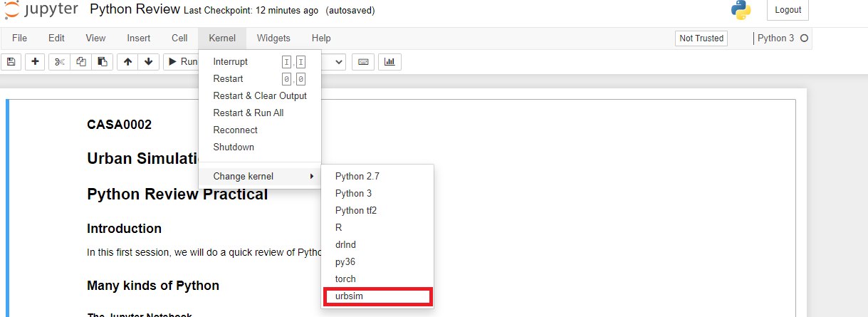Image resolution: width=868 pixels, height=317 pixels.
Task: Choose Restart from the Kernel menu
Action: 260,79
